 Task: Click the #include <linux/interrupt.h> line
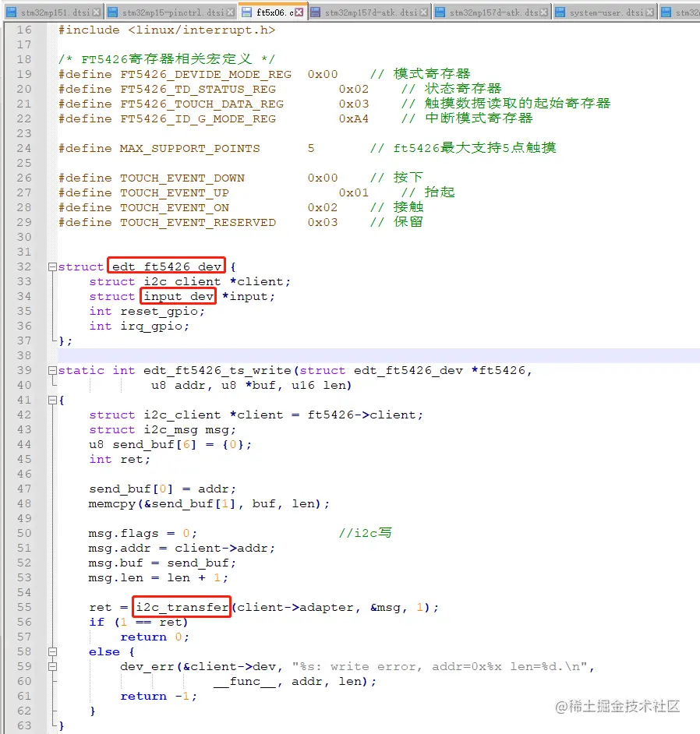click(x=167, y=30)
